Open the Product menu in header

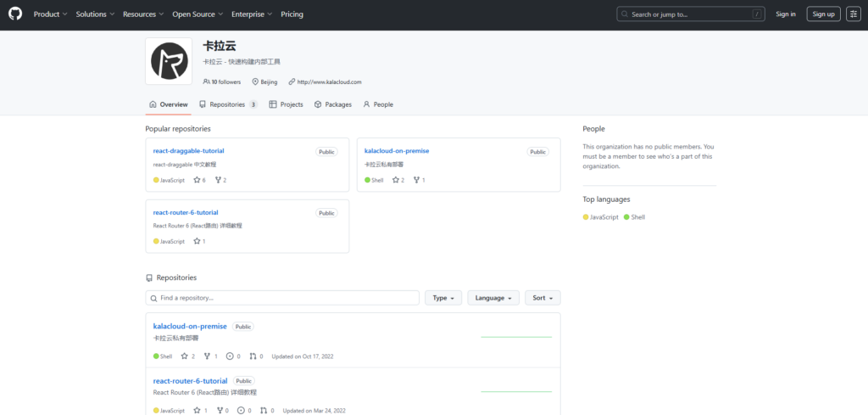click(x=50, y=14)
